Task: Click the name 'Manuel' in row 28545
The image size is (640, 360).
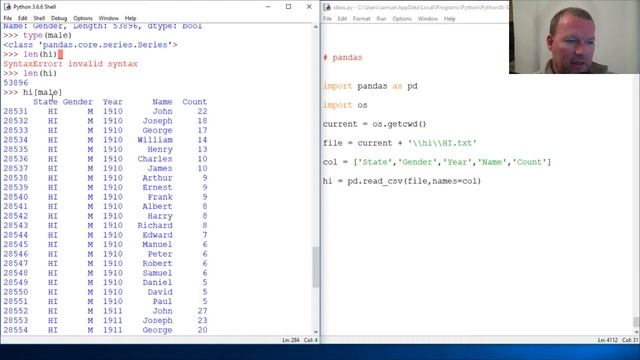Action: tap(158, 244)
